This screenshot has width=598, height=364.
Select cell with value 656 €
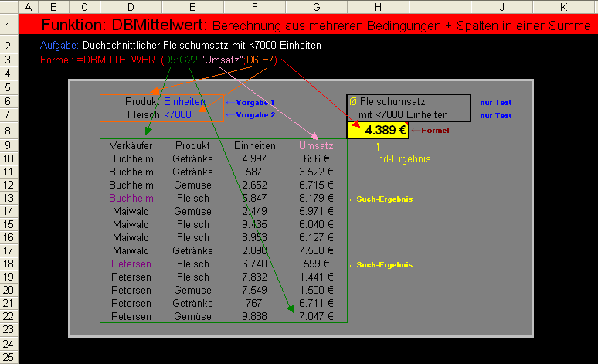click(317, 158)
